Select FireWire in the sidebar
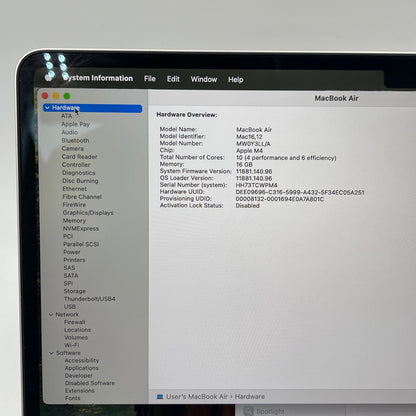The width and height of the screenshot is (416, 416). pos(74,205)
